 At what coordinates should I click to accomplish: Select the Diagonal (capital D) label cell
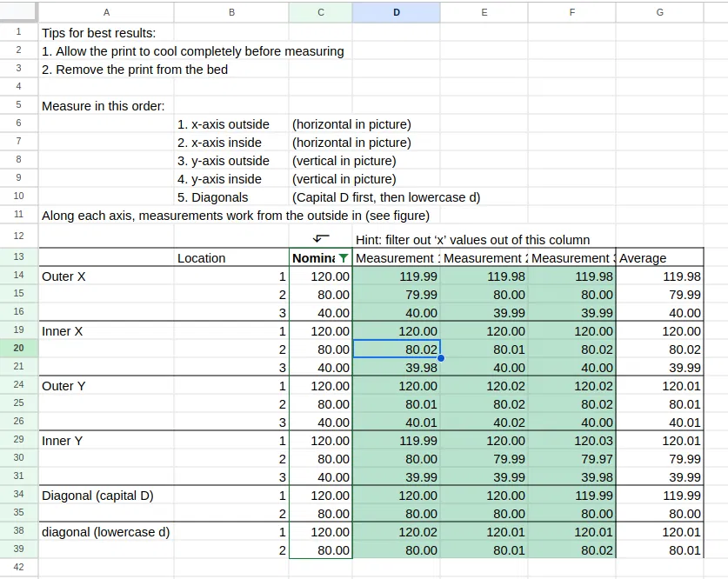(x=106, y=495)
